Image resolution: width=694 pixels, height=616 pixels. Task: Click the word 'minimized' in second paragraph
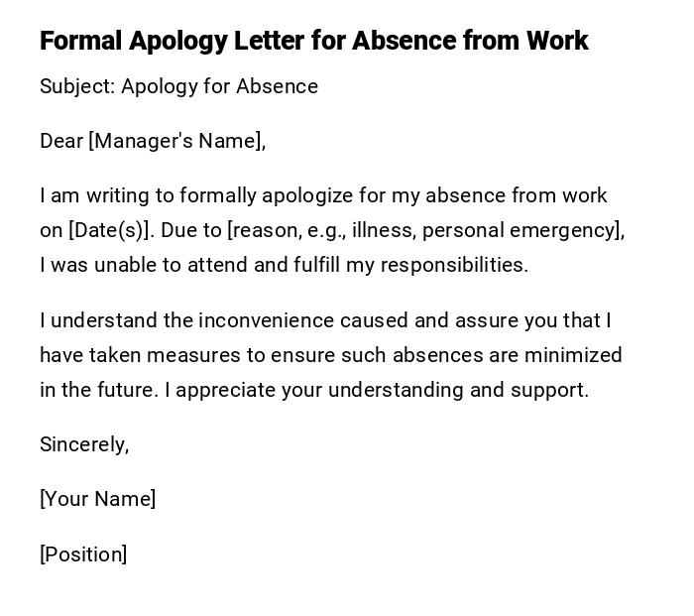click(573, 355)
